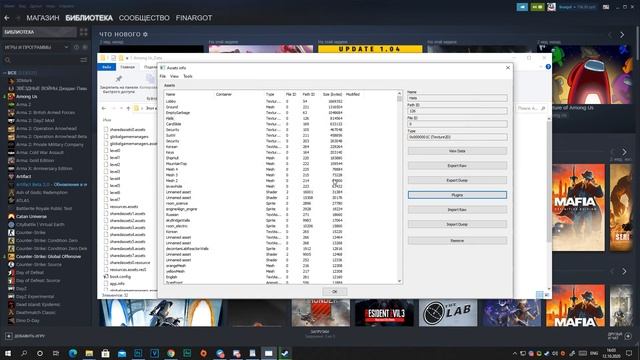
Task: Click the Explorer up-folder arrow
Action: pyautogui.click(x=128, y=108)
